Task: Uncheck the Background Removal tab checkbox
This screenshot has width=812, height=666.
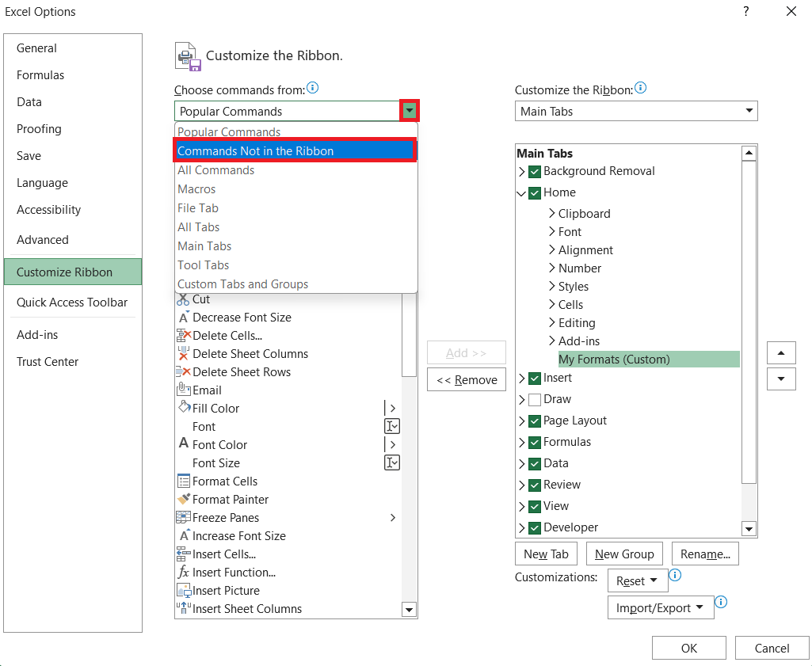Action: 535,171
